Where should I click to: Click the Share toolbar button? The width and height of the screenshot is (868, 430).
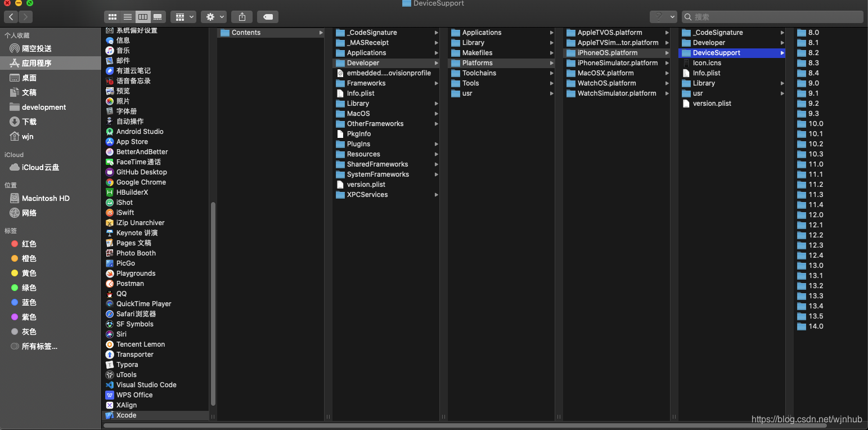(x=242, y=17)
